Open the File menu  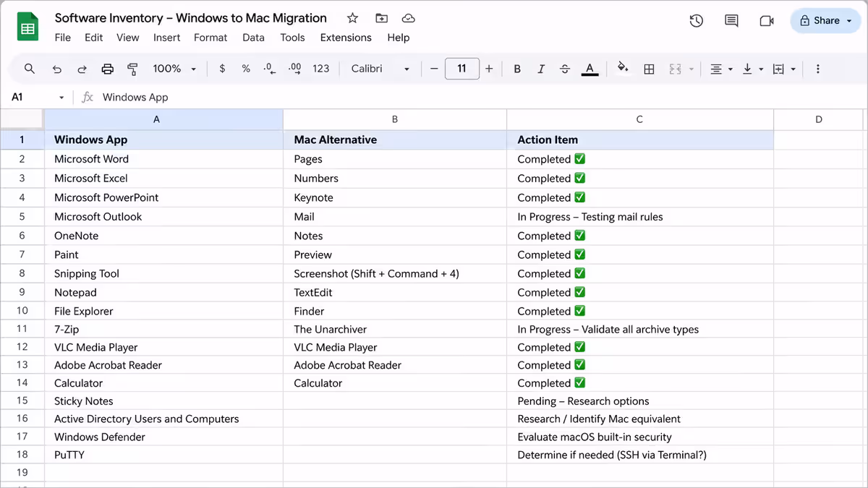click(63, 38)
